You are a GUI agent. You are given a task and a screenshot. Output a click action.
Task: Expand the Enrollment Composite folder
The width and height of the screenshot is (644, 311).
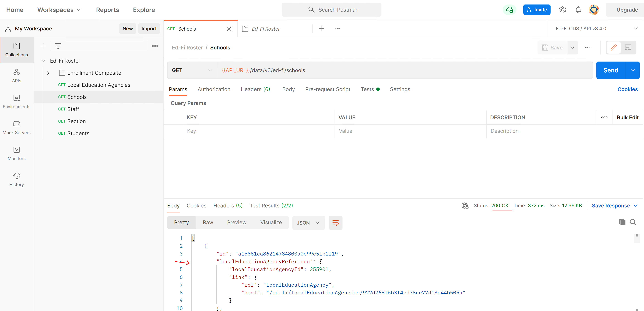(48, 73)
